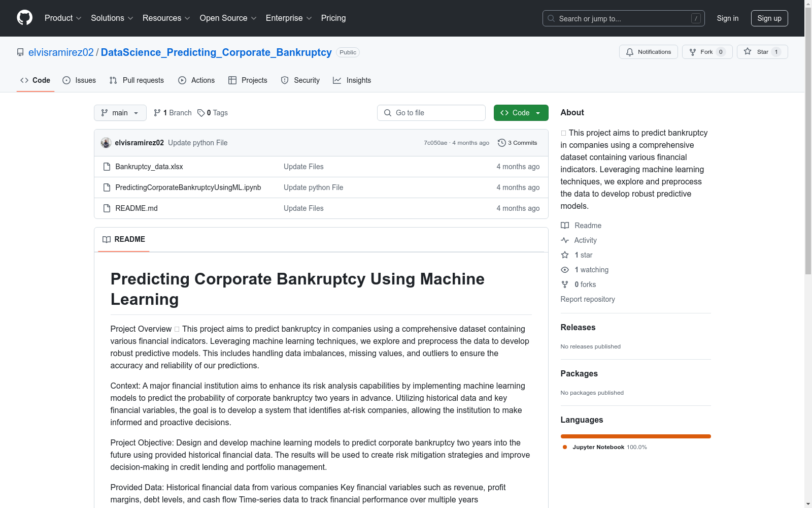Focus the Search or jump to field
812x508 pixels.
click(x=624, y=18)
